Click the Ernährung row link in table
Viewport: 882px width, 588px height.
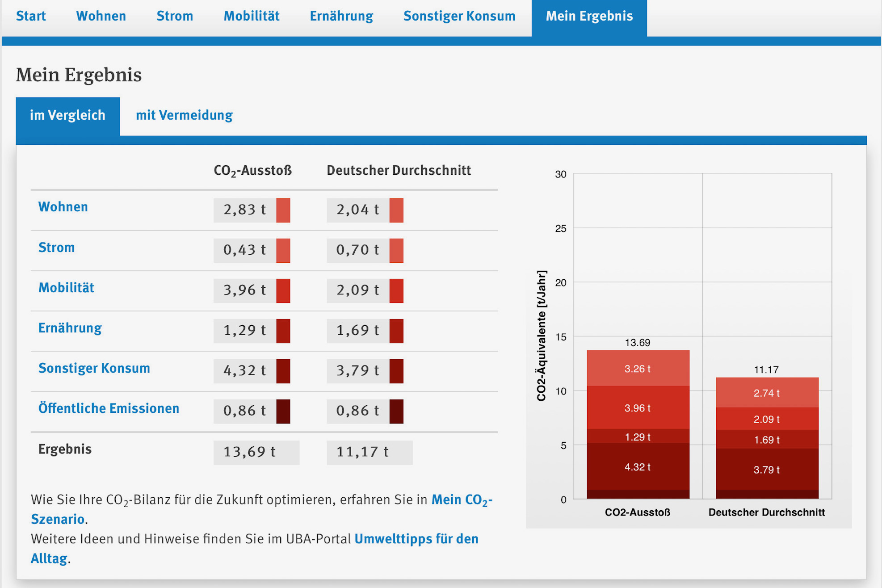70,328
